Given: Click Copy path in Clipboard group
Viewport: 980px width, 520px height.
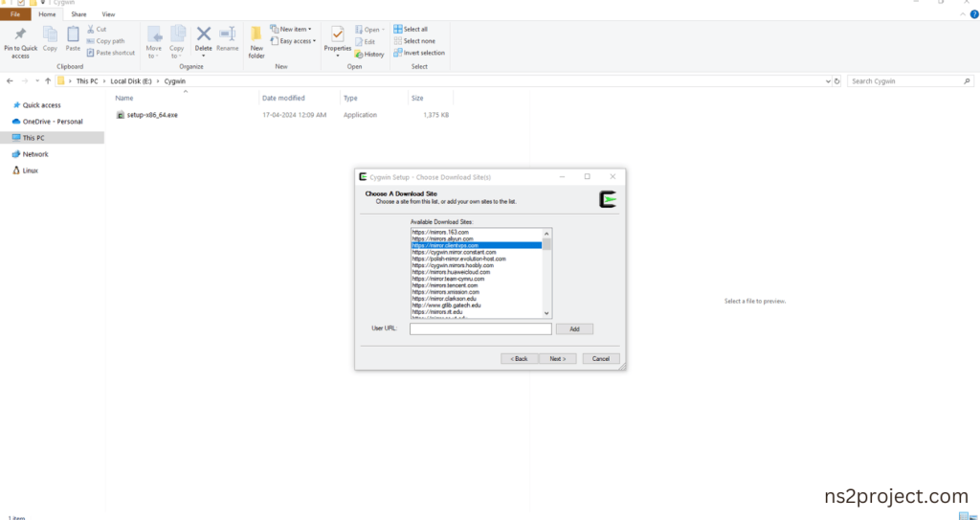Looking at the screenshot, I should pyautogui.click(x=105, y=40).
